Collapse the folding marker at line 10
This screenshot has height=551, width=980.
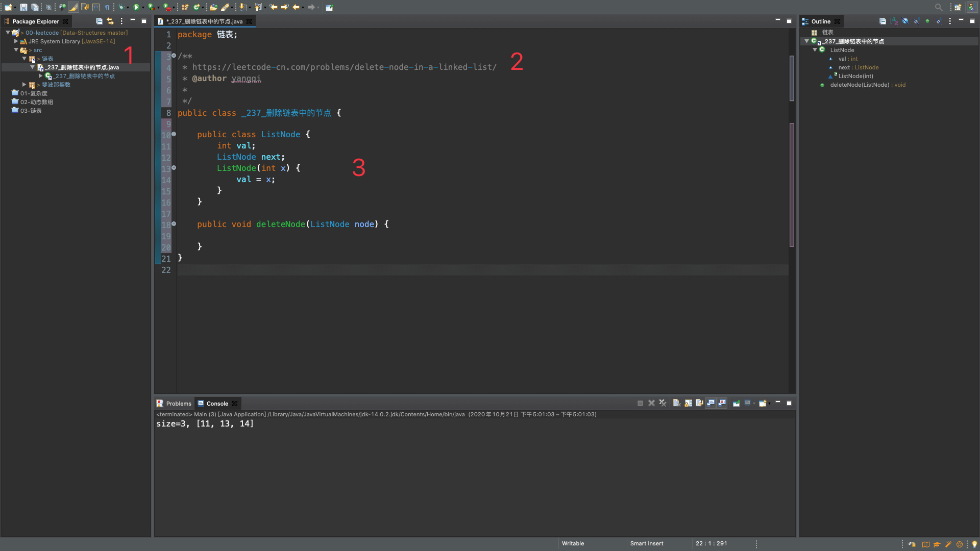(x=174, y=134)
